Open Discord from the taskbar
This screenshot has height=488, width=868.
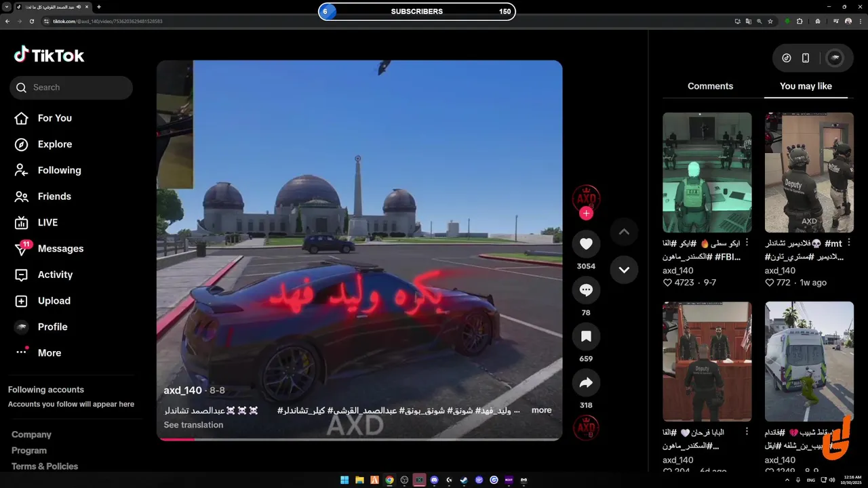pyautogui.click(x=434, y=480)
